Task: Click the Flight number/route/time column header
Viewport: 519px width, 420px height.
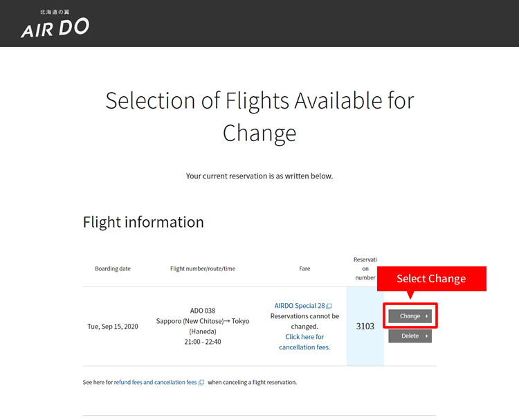Action: click(x=203, y=268)
